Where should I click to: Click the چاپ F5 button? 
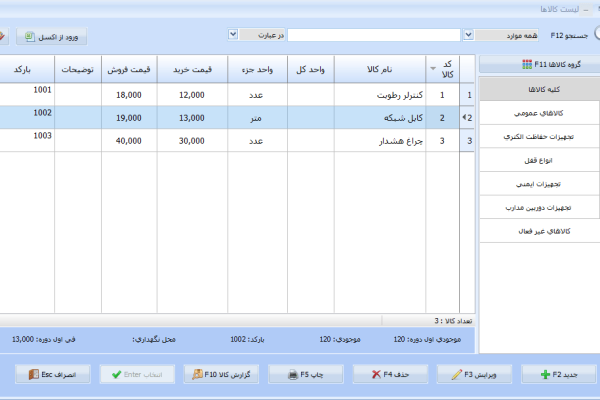coord(306,374)
